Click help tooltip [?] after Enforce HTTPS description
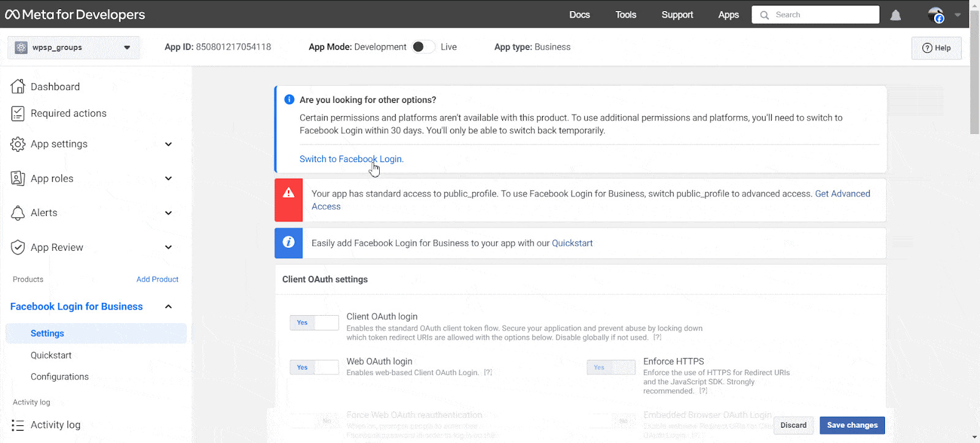Screen dimensions: 980x443 tap(704, 390)
